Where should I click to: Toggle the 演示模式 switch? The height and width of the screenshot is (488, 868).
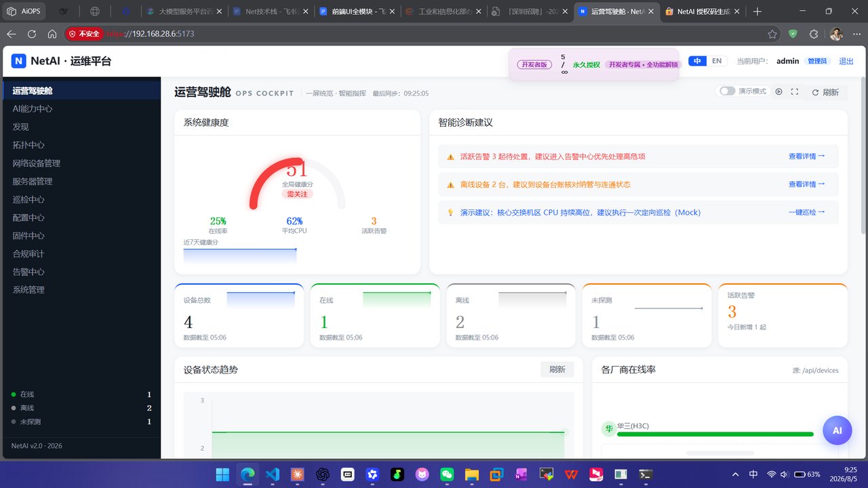point(727,91)
